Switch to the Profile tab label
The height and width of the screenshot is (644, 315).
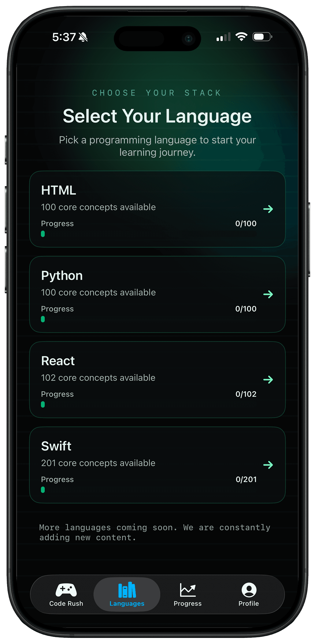pyautogui.click(x=249, y=603)
